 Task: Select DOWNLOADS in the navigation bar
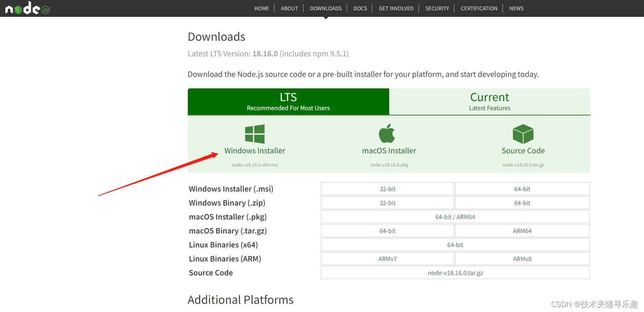pyautogui.click(x=326, y=8)
